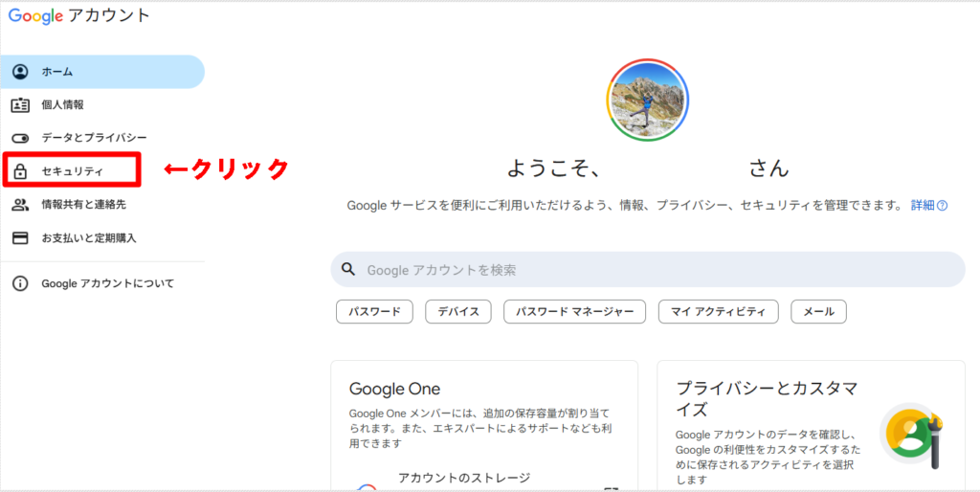
Task: Click the people sharing and contacts icon
Action: click(x=20, y=205)
